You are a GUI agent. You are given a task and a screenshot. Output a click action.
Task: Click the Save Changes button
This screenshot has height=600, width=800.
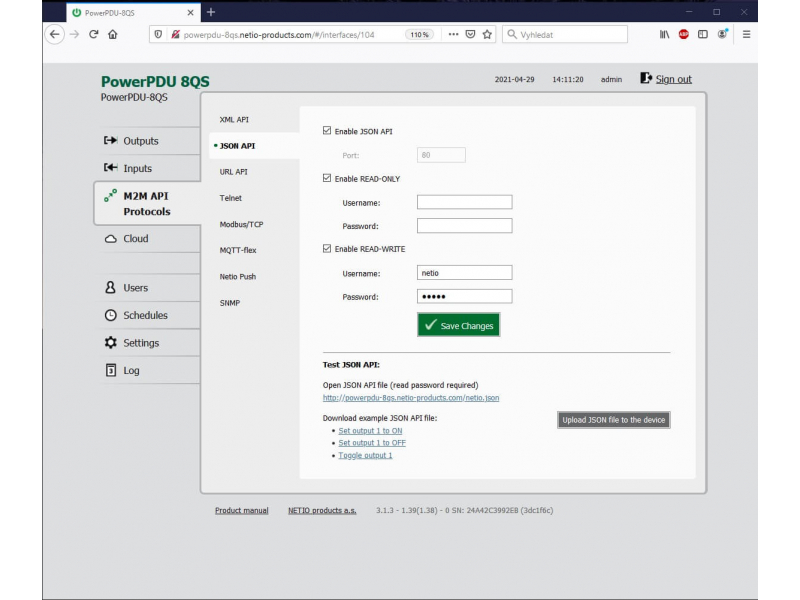pyautogui.click(x=459, y=325)
